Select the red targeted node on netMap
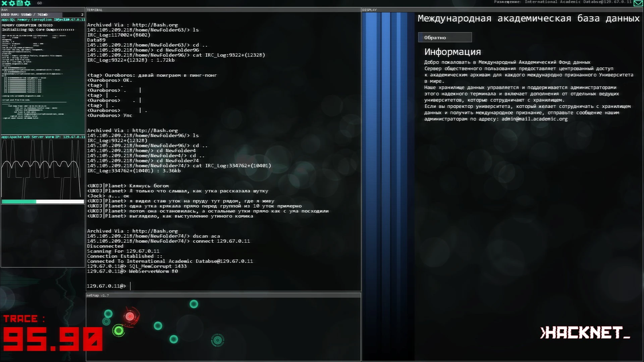This screenshot has width=644, height=362. (x=130, y=316)
